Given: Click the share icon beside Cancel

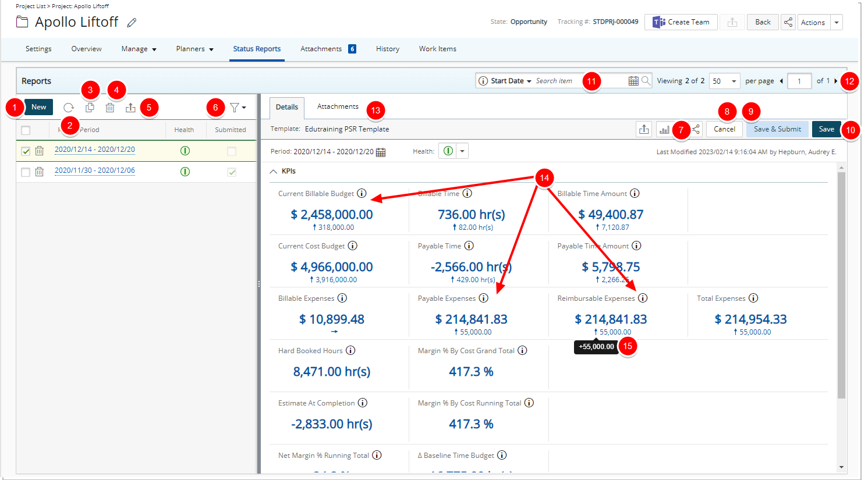Looking at the screenshot, I should tap(696, 129).
